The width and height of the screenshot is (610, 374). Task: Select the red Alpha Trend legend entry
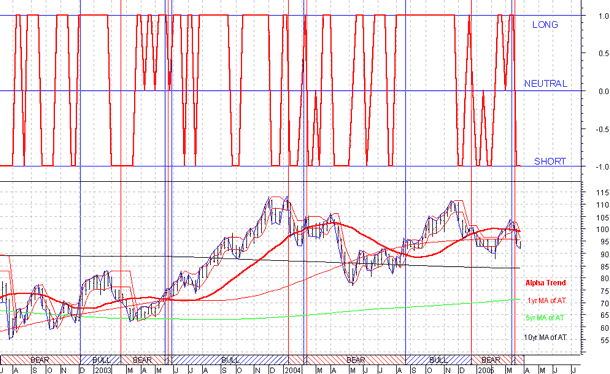(545, 283)
